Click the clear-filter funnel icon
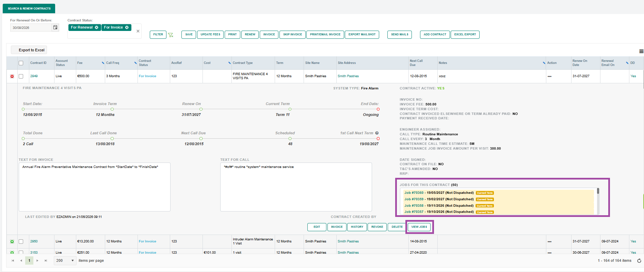Screen dimensions: 644x272 171,35
